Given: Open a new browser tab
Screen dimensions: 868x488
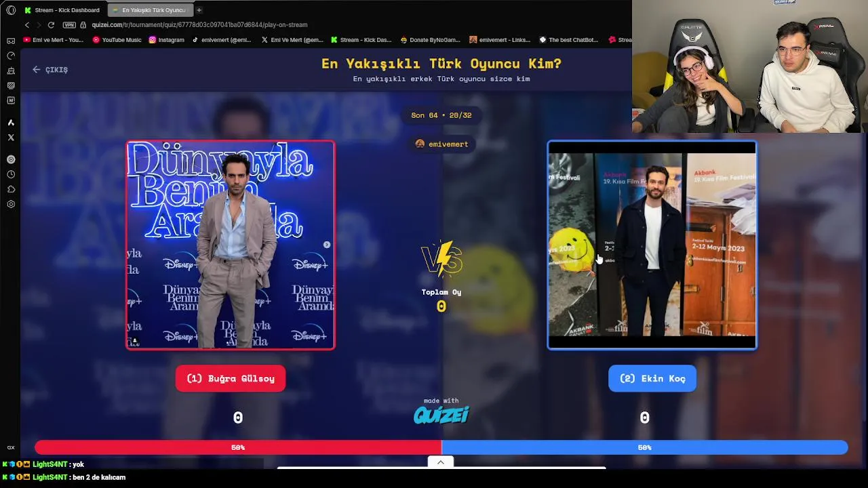Looking at the screenshot, I should point(199,10).
